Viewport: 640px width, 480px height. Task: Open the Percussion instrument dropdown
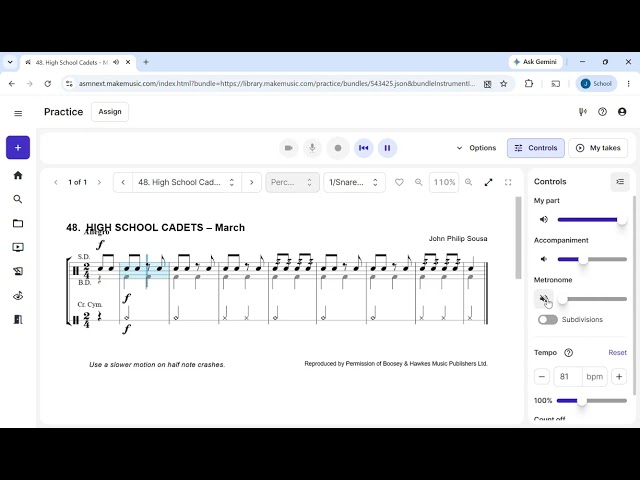[292, 182]
